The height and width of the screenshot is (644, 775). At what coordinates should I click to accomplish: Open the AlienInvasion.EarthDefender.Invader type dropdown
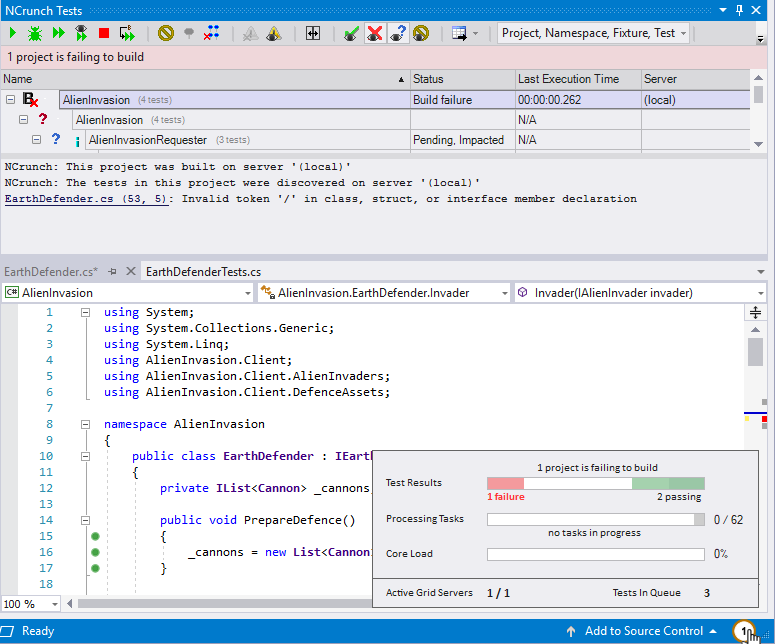pyautogui.click(x=384, y=293)
